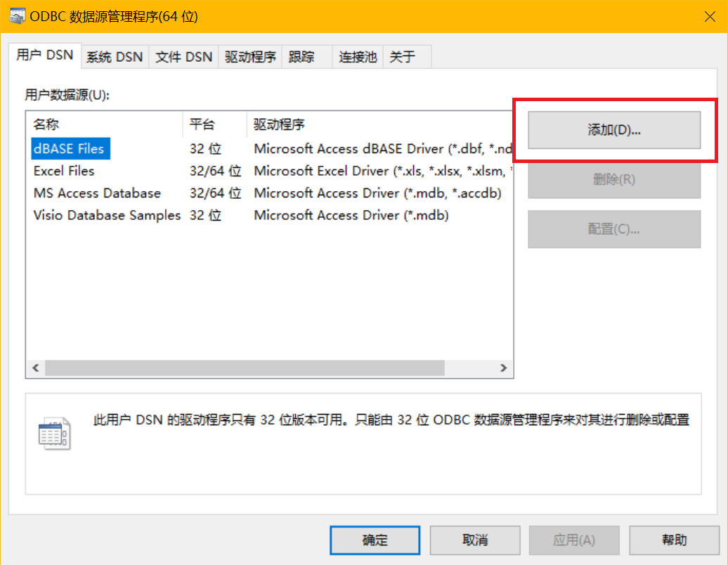Screen dimensions: 728x565
Task: Open help with the 帮助 button
Action: coord(674,540)
